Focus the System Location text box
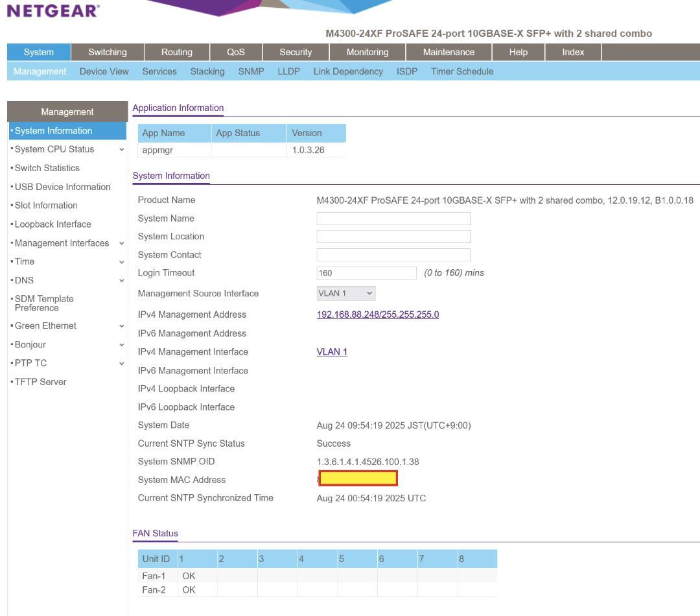 pyautogui.click(x=393, y=237)
